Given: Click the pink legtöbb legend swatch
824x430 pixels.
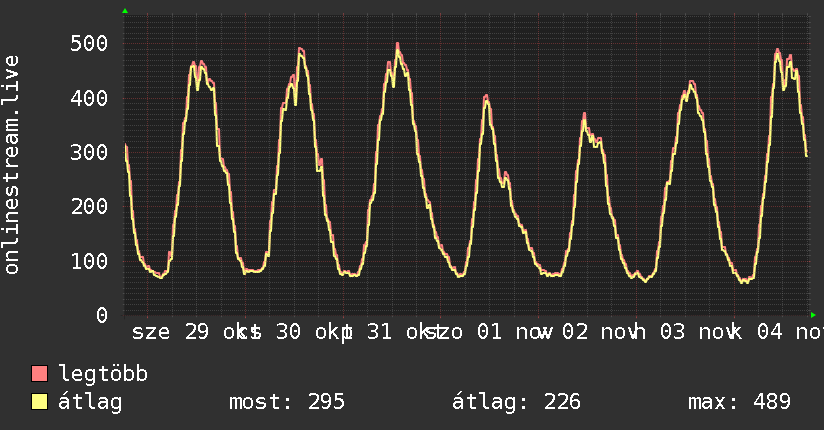Looking at the screenshot, I should click(39, 373).
